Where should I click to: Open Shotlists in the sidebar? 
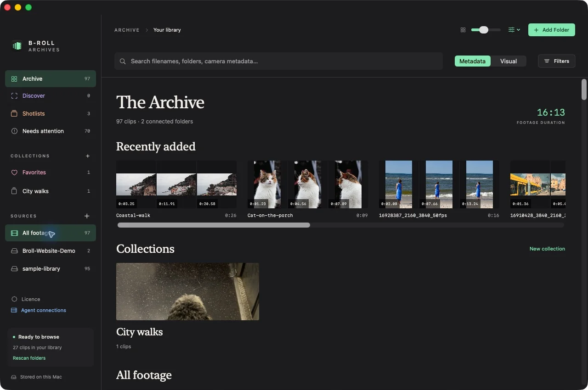click(x=51, y=114)
